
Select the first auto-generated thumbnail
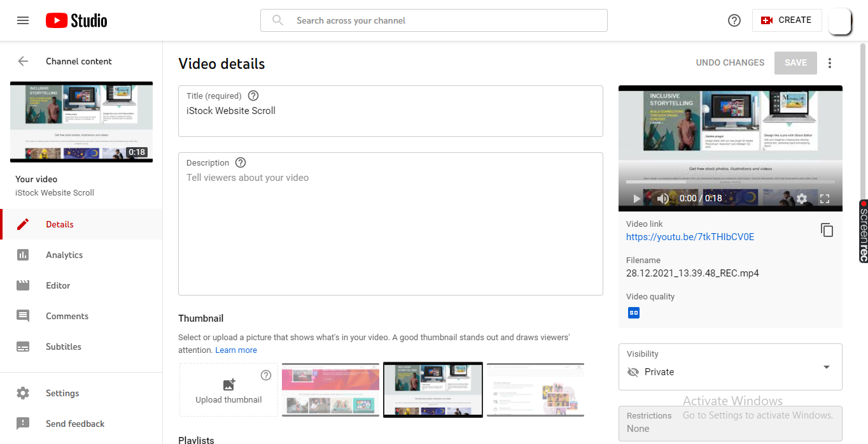coord(330,390)
